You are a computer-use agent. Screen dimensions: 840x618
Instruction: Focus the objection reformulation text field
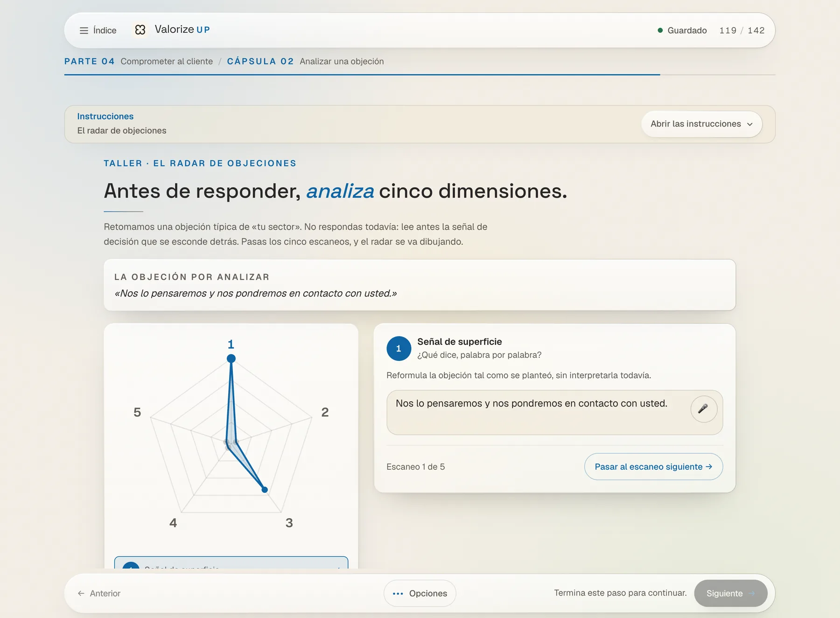(555, 413)
